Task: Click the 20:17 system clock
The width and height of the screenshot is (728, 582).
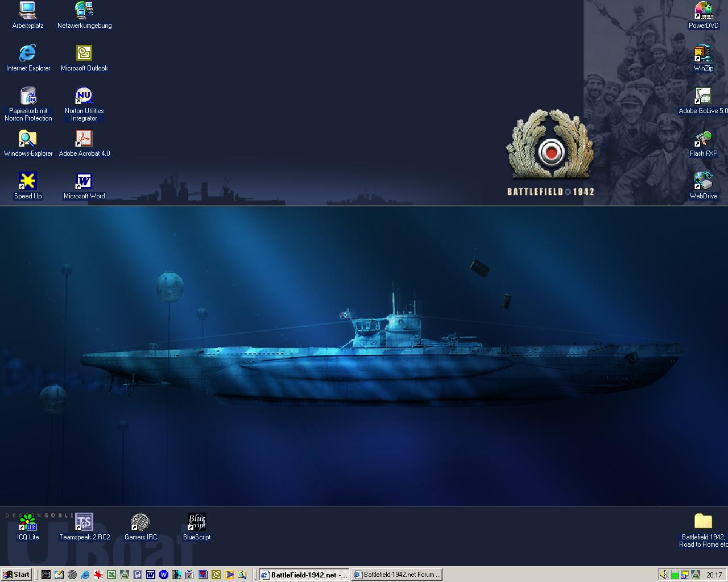Action: pos(714,575)
